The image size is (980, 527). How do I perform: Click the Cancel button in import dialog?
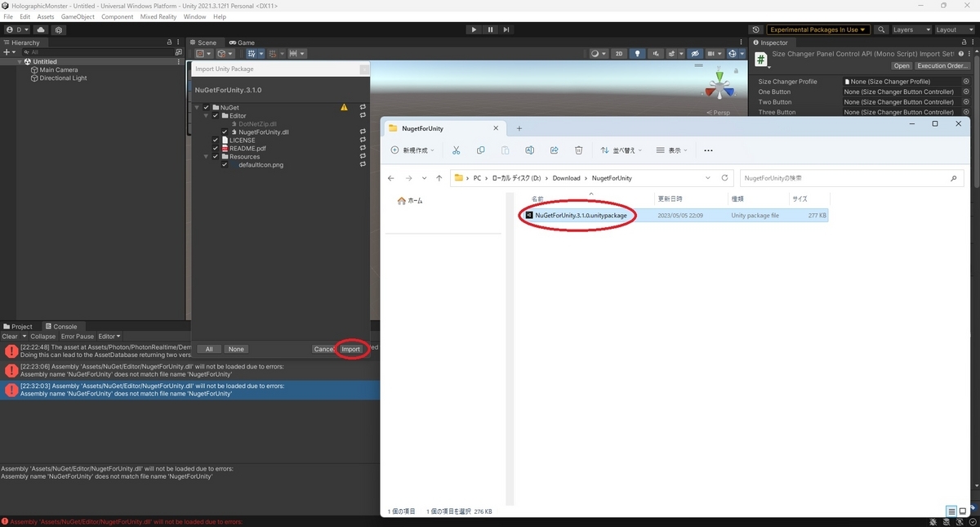[x=324, y=349]
